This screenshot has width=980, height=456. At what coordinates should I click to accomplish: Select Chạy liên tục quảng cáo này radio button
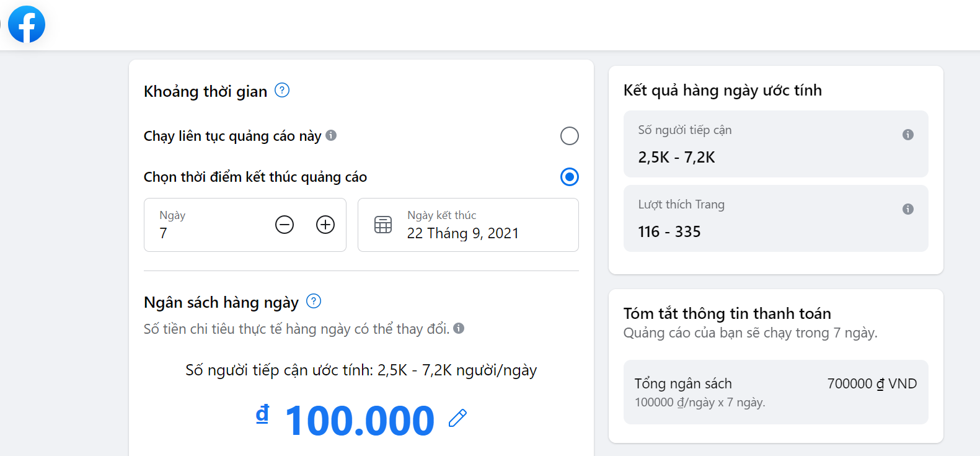pyautogui.click(x=569, y=136)
